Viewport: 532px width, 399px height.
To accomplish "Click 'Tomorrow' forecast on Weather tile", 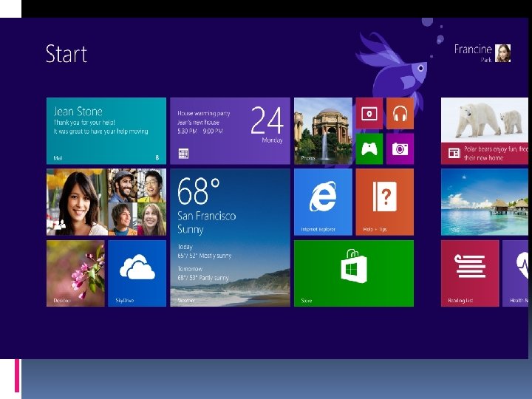I will 190,269.
